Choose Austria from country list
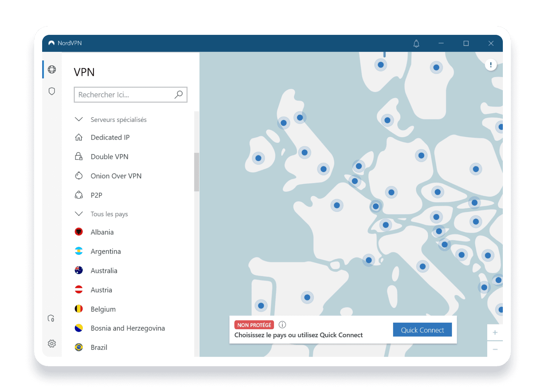 [101, 290]
